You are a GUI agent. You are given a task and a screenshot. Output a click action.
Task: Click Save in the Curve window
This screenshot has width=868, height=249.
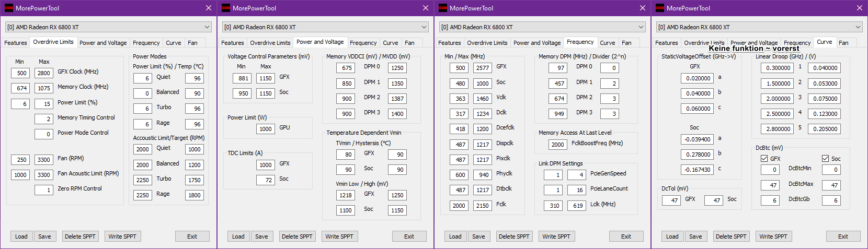click(x=695, y=236)
